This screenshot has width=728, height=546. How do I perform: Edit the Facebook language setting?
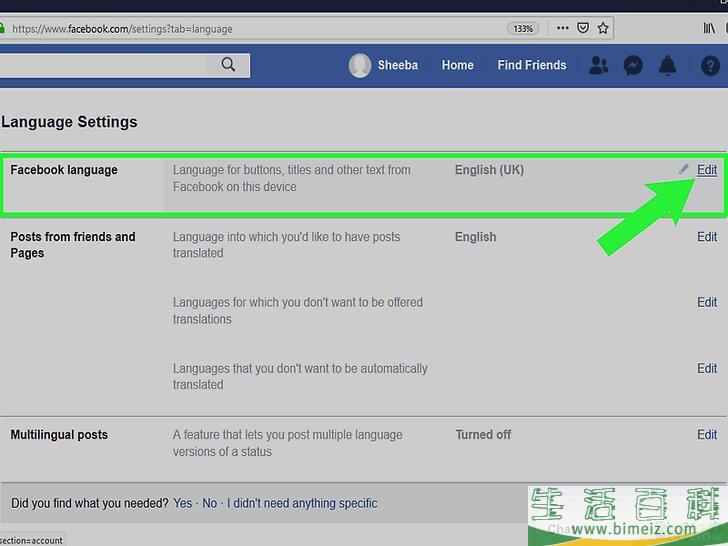(x=707, y=170)
